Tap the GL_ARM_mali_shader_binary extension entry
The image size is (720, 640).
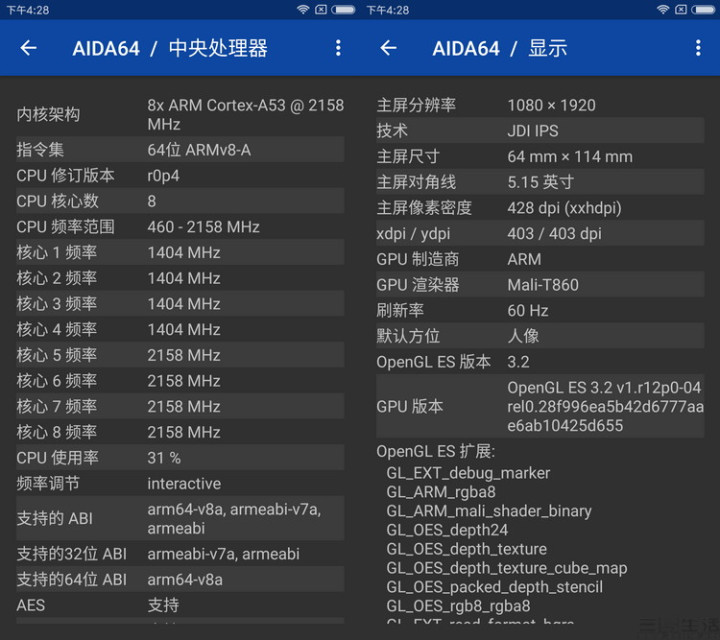489,511
